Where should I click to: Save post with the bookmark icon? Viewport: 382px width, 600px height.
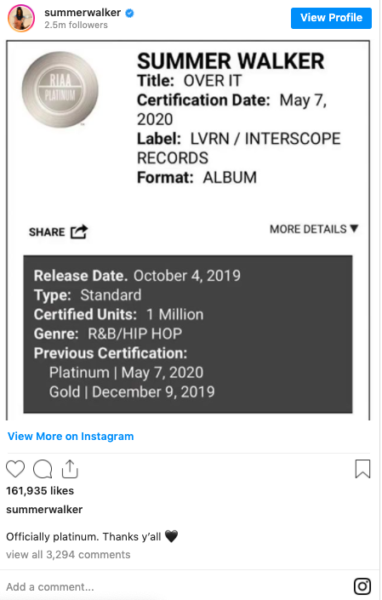[x=362, y=469]
